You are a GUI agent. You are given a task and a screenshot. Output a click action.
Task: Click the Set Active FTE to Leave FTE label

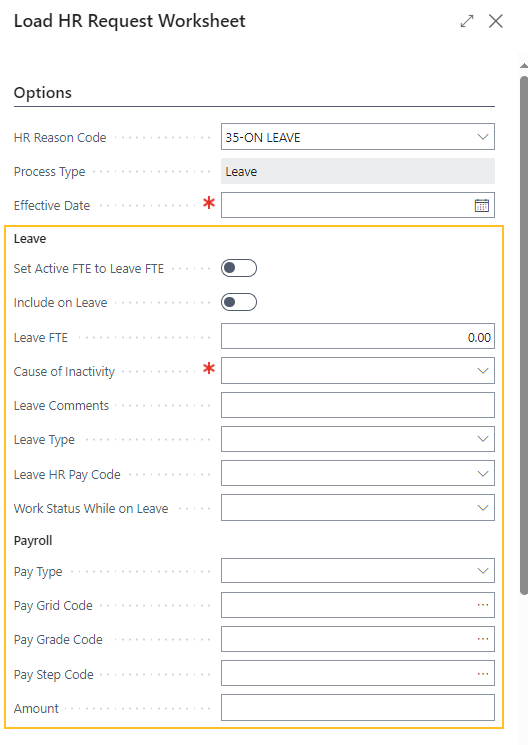[x=89, y=268]
